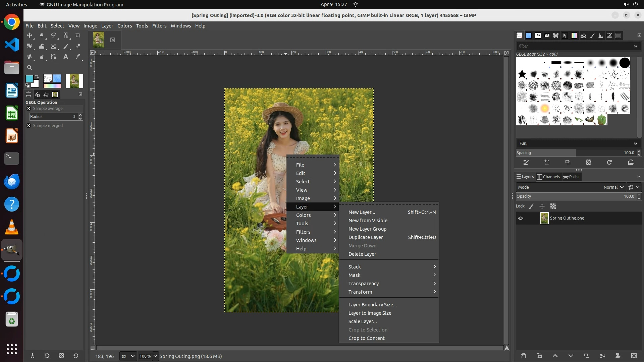
Task: Open the px unit dropdown
Action: pyautogui.click(x=128, y=356)
